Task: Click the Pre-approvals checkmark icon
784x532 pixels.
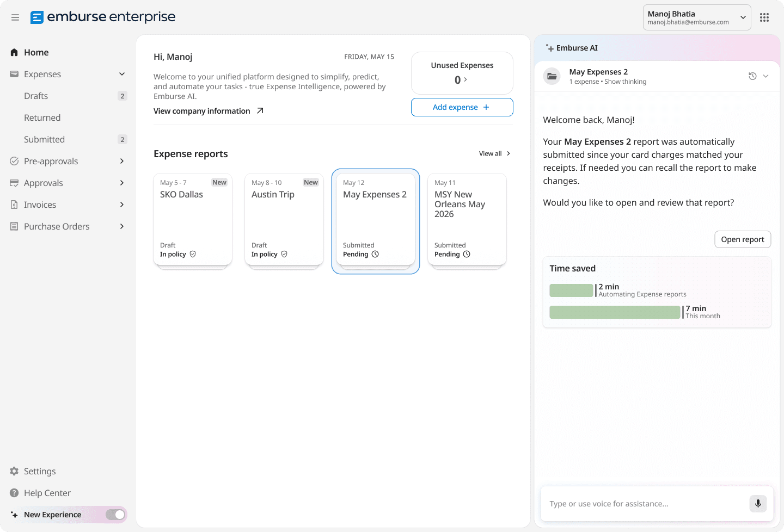Action: coord(14,161)
